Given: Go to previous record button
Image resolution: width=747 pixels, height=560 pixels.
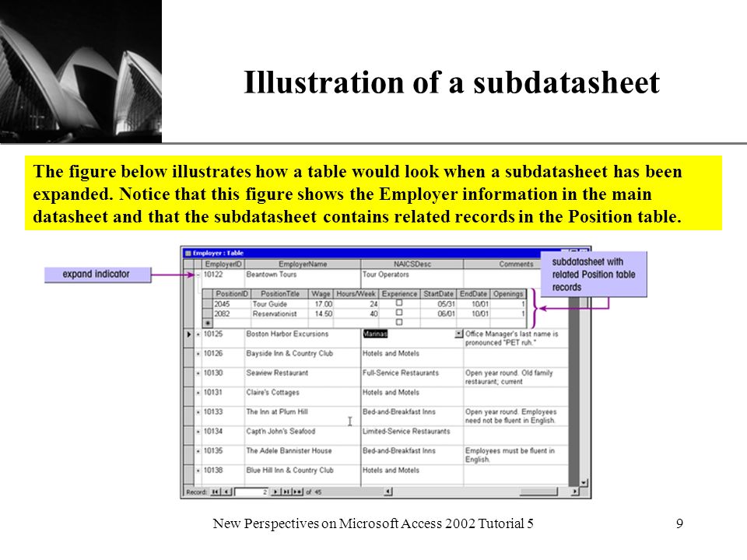Looking at the screenshot, I should [x=227, y=492].
